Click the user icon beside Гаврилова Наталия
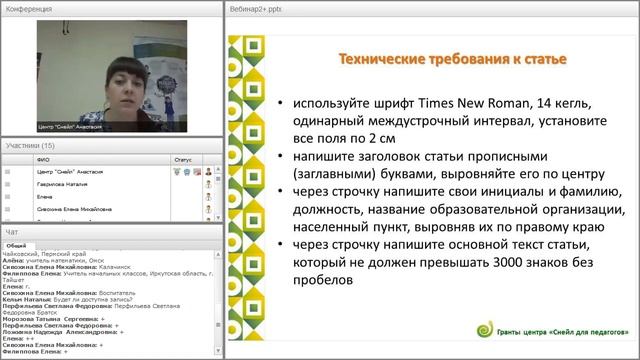640x360 pixels. (209, 184)
